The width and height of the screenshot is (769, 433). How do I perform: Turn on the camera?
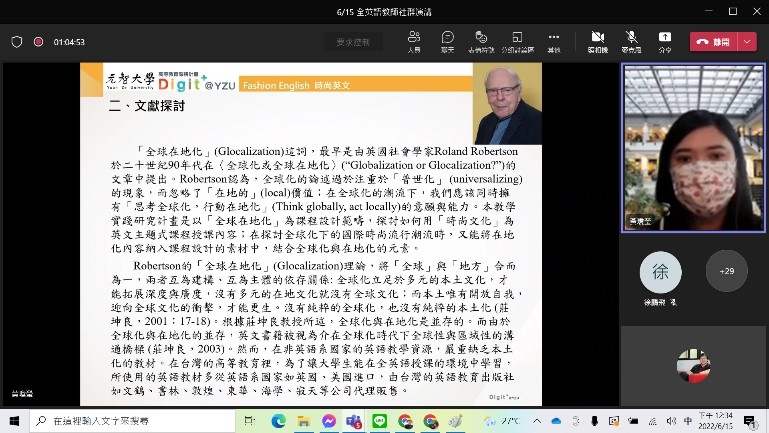click(x=597, y=41)
